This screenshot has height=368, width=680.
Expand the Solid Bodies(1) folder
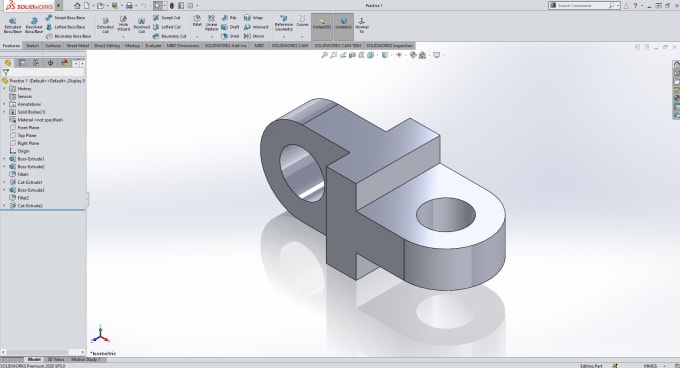[4, 112]
